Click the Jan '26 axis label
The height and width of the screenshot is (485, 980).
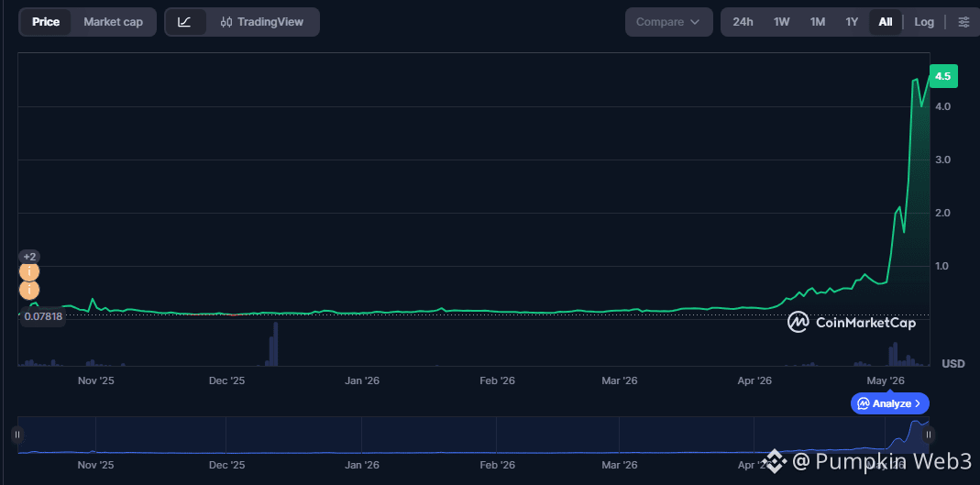pos(362,380)
